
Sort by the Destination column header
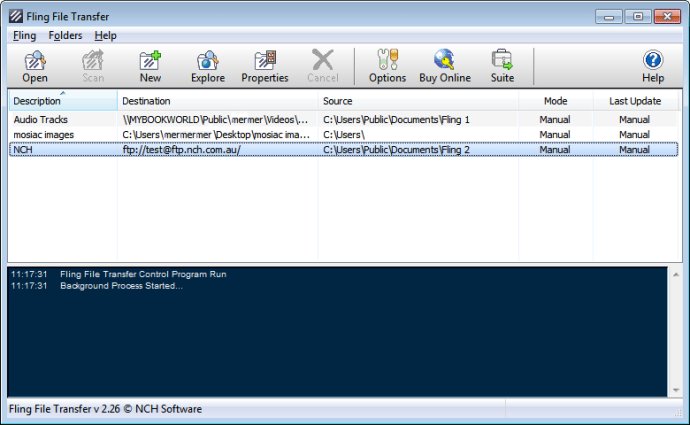click(x=218, y=101)
